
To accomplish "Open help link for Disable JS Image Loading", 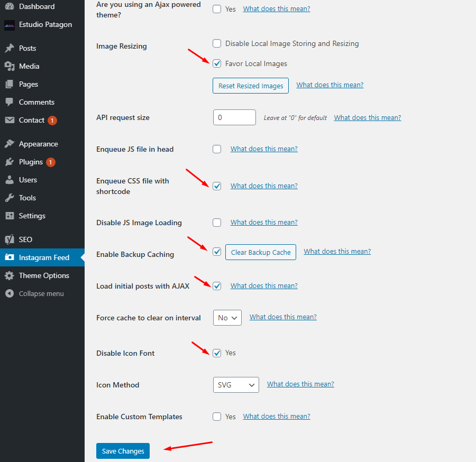I will coord(264,223).
